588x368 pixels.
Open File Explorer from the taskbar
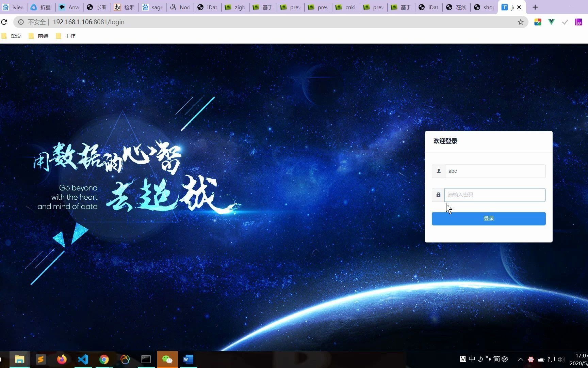tap(19, 359)
